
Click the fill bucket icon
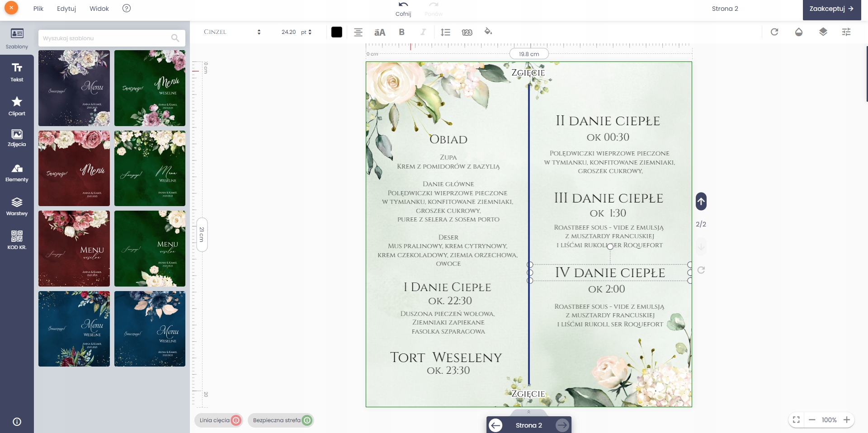tap(488, 32)
